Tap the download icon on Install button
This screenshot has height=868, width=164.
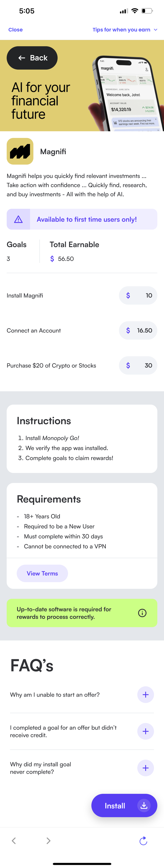coord(144,805)
